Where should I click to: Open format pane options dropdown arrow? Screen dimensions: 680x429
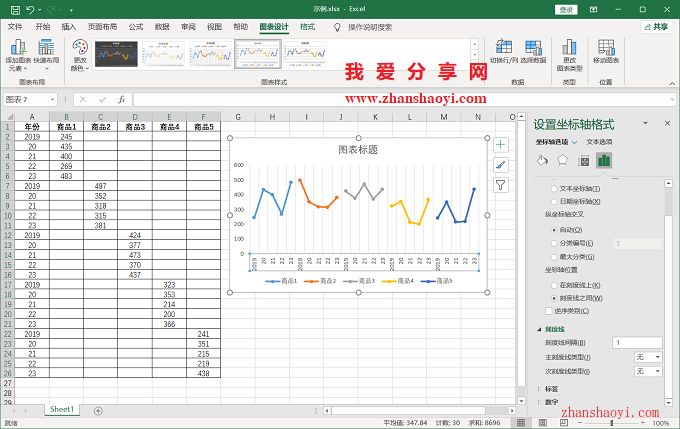coord(645,123)
